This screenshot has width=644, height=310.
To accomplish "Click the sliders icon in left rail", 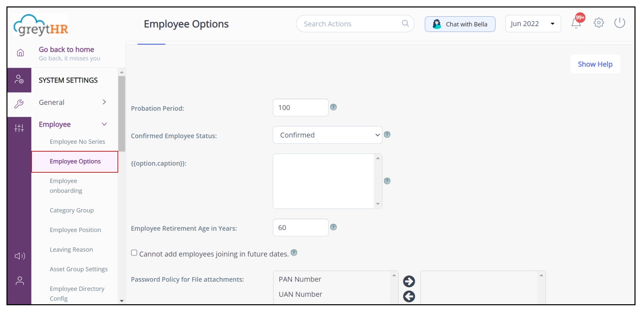I will [19, 128].
